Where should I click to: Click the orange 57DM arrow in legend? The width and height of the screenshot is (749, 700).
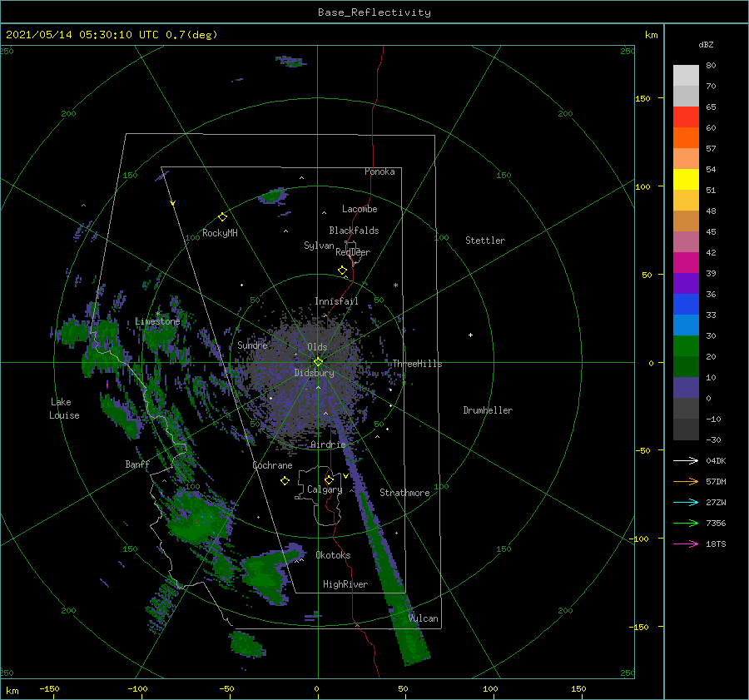tap(686, 482)
